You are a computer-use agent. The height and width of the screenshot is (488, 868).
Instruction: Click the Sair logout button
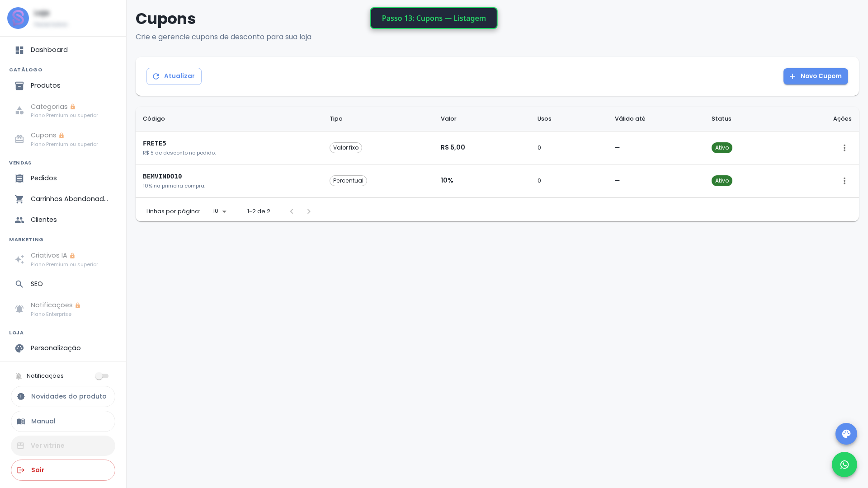point(63,470)
